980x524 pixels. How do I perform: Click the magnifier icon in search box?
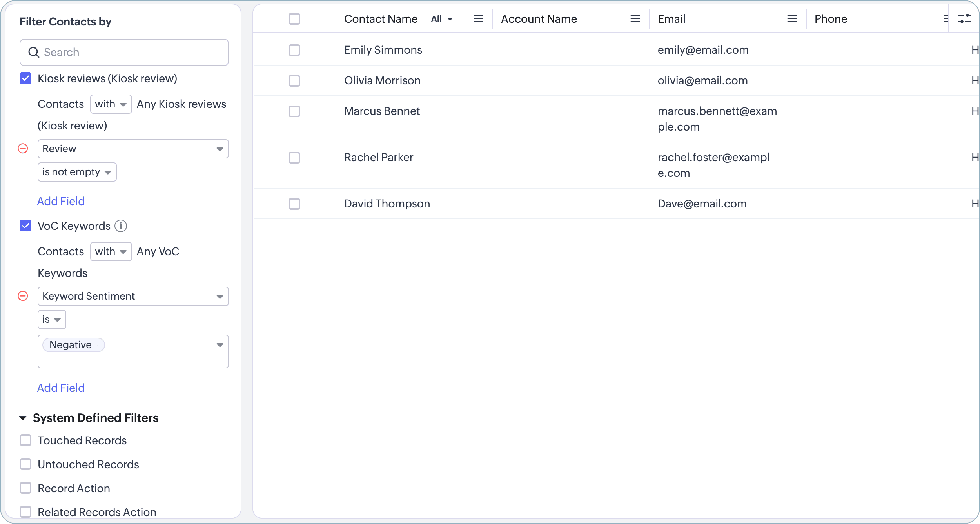pyautogui.click(x=34, y=53)
